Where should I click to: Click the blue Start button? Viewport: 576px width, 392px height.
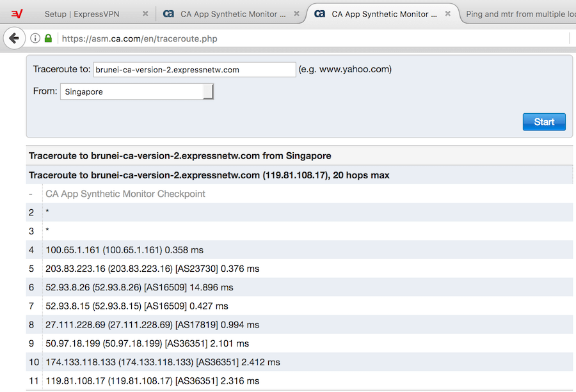[x=544, y=122]
